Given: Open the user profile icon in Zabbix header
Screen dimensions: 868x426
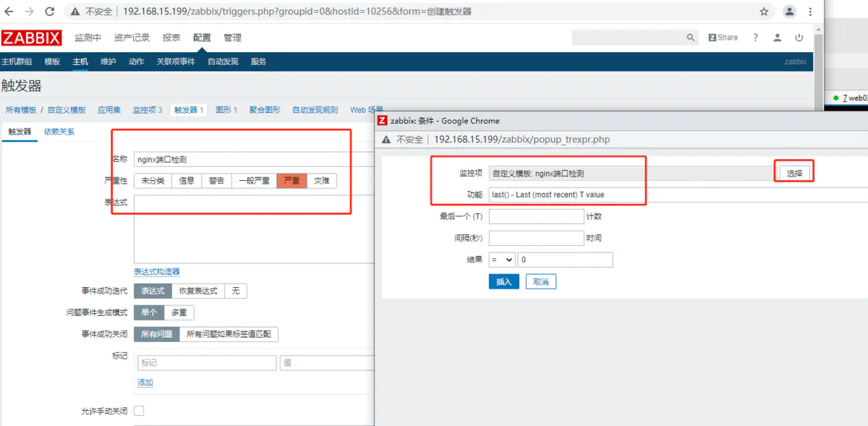Looking at the screenshot, I should coord(778,38).
